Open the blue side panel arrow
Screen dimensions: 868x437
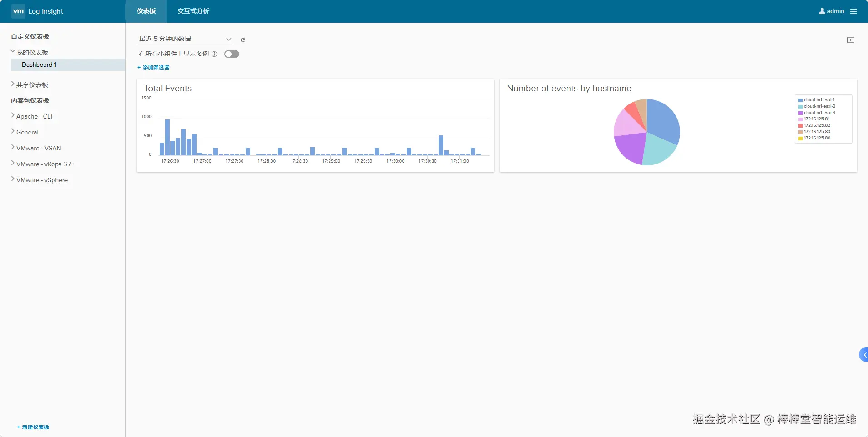[x=864, y=354]
